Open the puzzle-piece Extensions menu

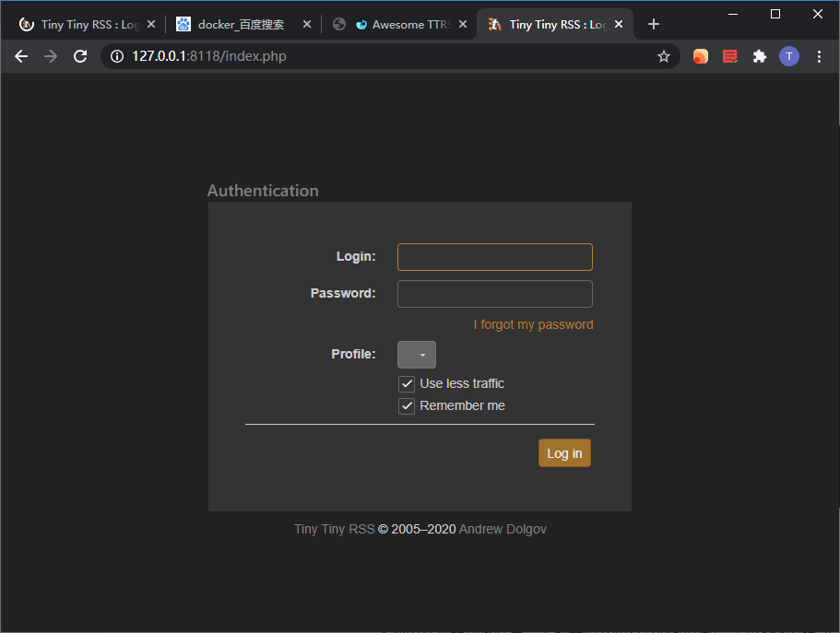coord(759,57)
